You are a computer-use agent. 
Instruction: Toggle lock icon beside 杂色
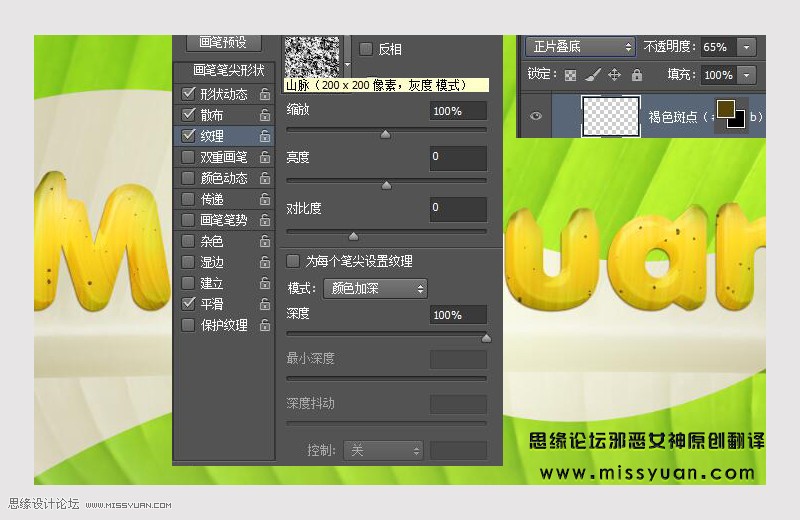tap(265, 241)
